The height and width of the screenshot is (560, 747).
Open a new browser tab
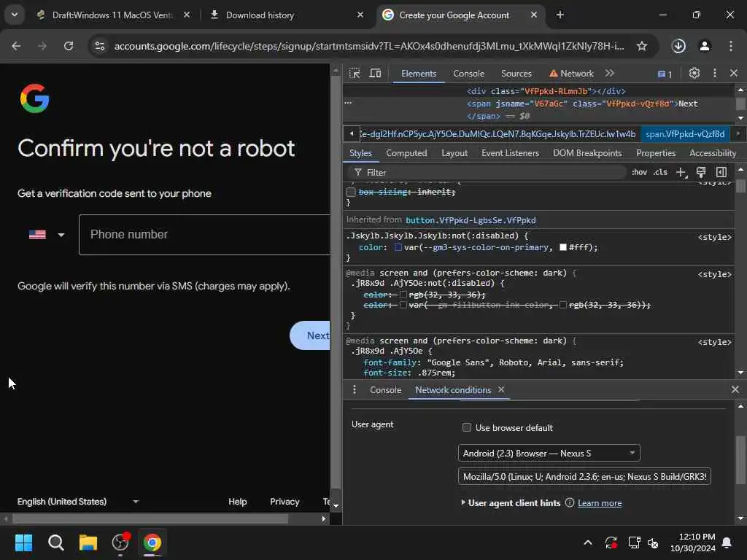[560, 15]
